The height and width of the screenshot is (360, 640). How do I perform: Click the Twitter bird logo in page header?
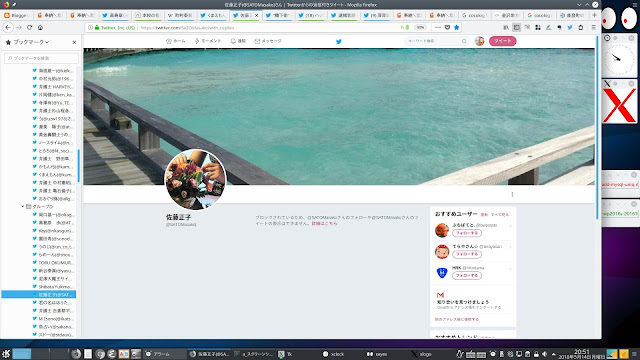click(339, 41)
